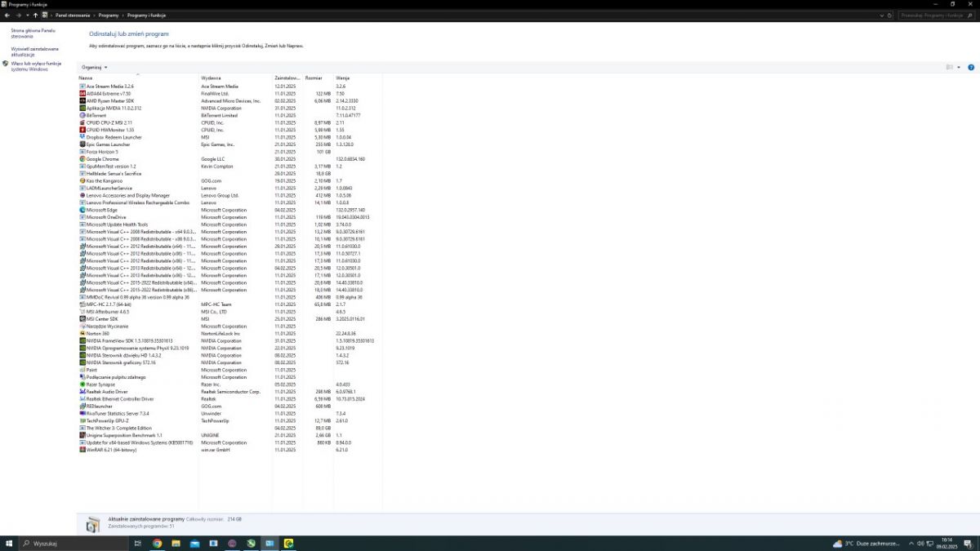Viewport: 980px width, 551px height.
Task: Click the blue Help question mark icon
Action: tap(971, 66)
